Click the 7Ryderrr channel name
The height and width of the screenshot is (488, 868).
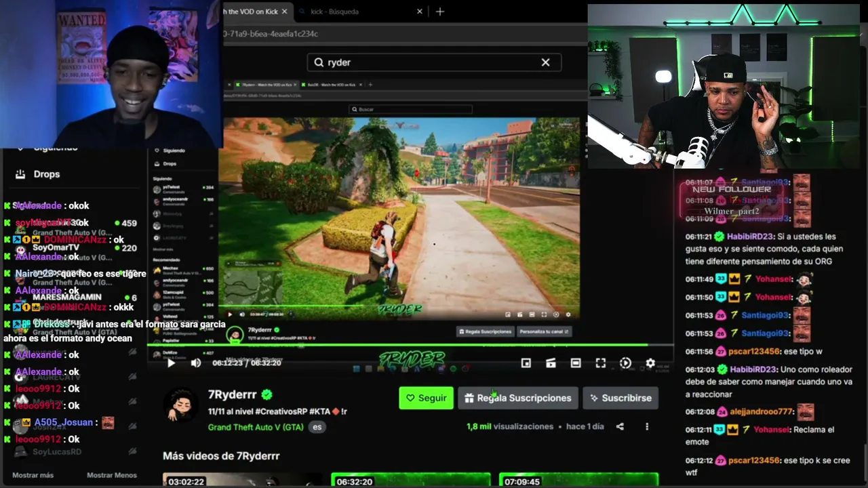232,394
